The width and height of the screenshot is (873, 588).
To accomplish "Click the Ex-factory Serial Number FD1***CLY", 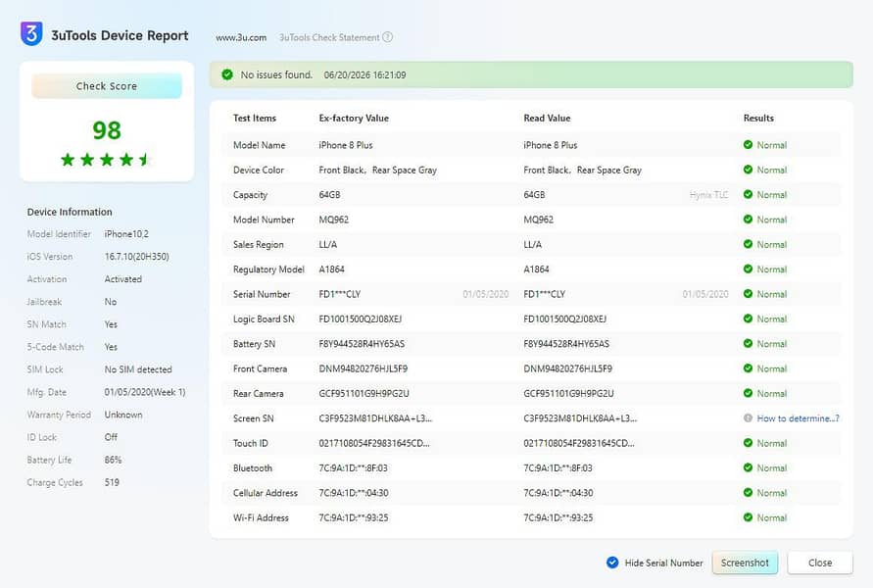I will [340, 294].
